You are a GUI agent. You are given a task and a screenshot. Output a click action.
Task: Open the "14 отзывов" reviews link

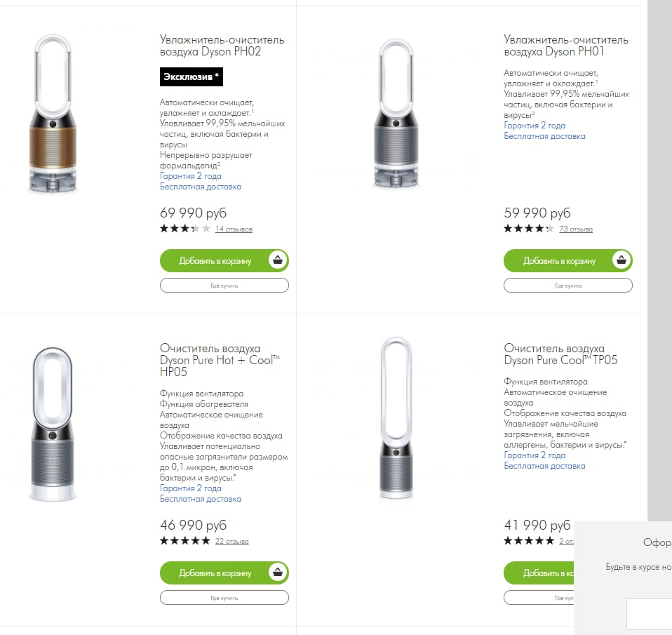tap(234, 229)
